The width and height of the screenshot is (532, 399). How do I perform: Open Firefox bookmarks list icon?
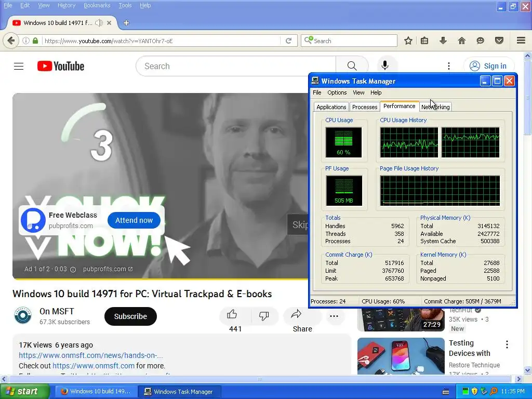(x=424, y=41)
